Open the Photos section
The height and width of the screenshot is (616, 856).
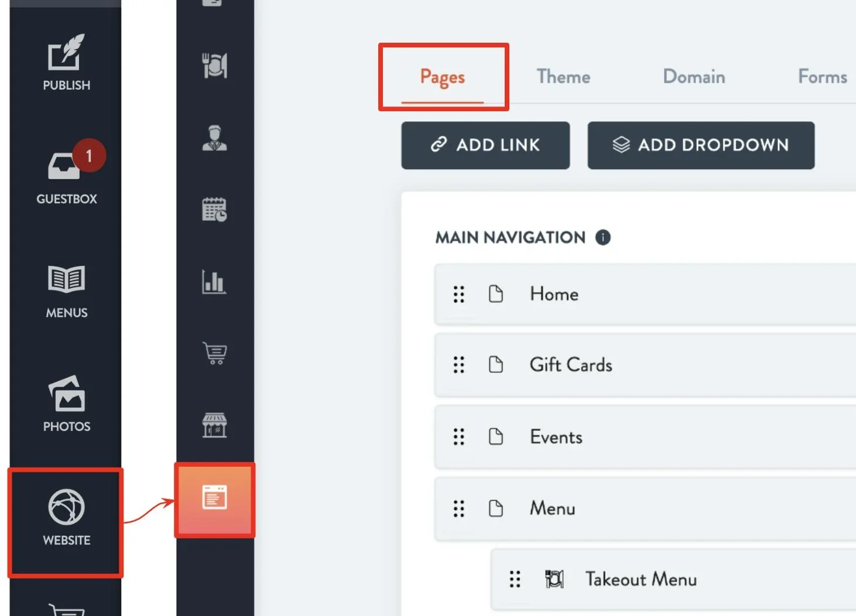[66, 405]
